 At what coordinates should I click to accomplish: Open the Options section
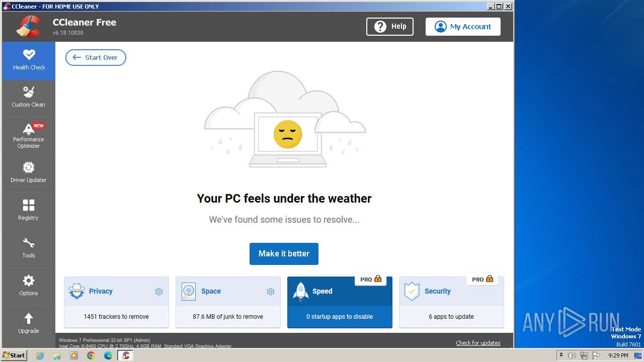29,287
